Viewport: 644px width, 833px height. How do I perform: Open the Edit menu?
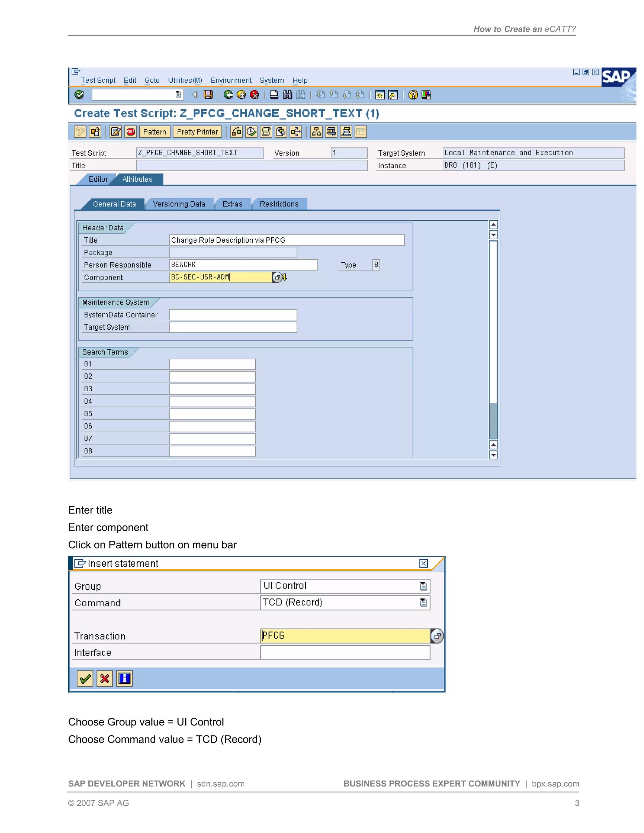pos(130,80)
